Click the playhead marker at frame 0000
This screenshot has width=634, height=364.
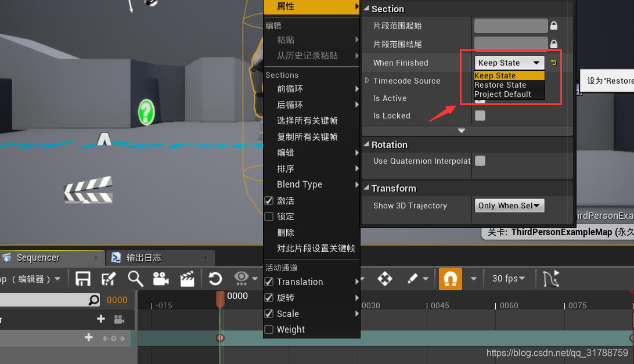coord(220,300)
